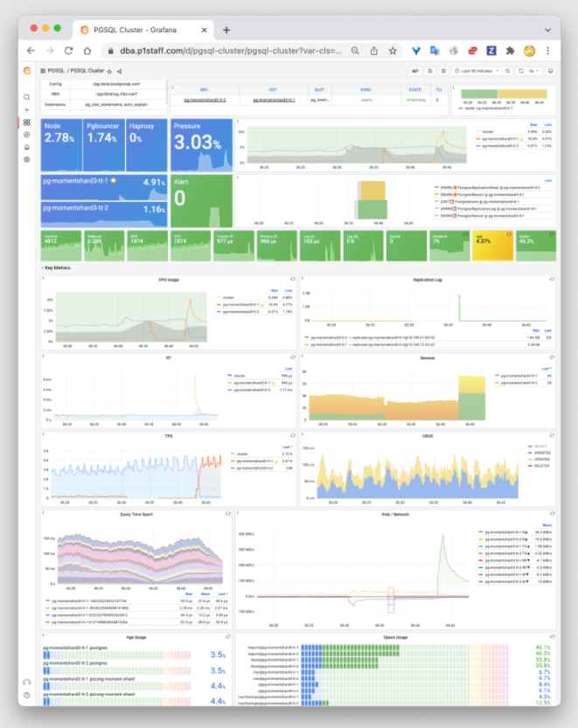This screenshot has height=728, width=578.
Task: Star the PGSQL Cluster dashboard
Action: tap(109, 71)
